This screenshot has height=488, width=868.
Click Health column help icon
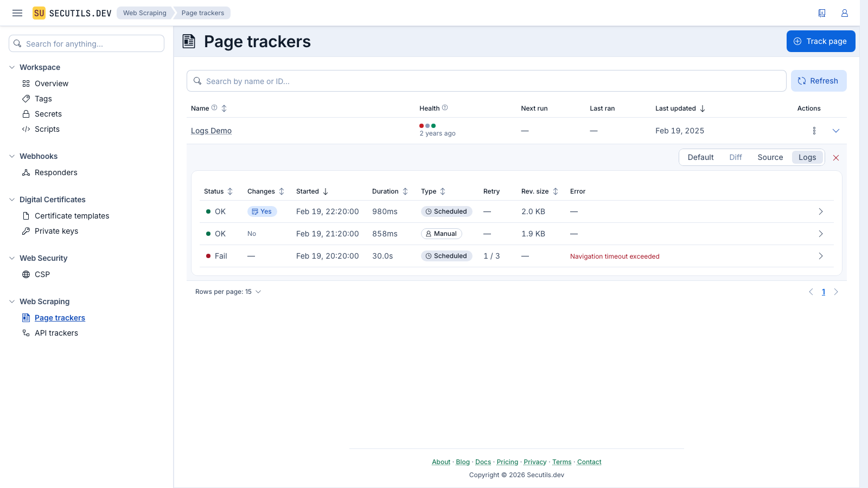pos(445,108)
